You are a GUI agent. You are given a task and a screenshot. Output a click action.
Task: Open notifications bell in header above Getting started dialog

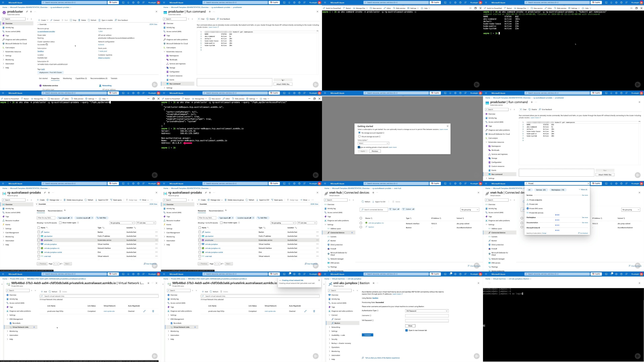click(x=450, y=93)
